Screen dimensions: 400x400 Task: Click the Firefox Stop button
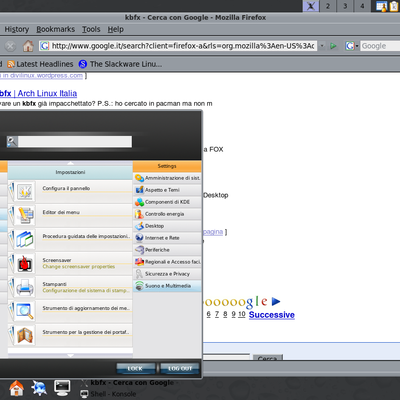pos(10,46)
